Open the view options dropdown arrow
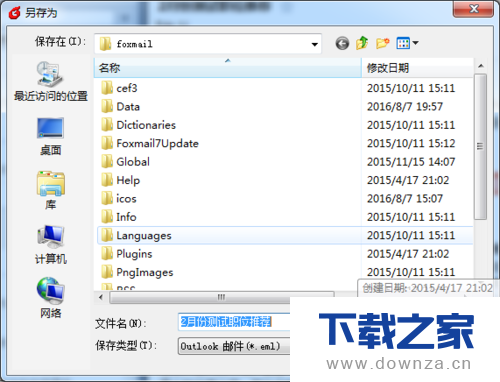Viewport: 500px width, 382px height. (415, 43)
